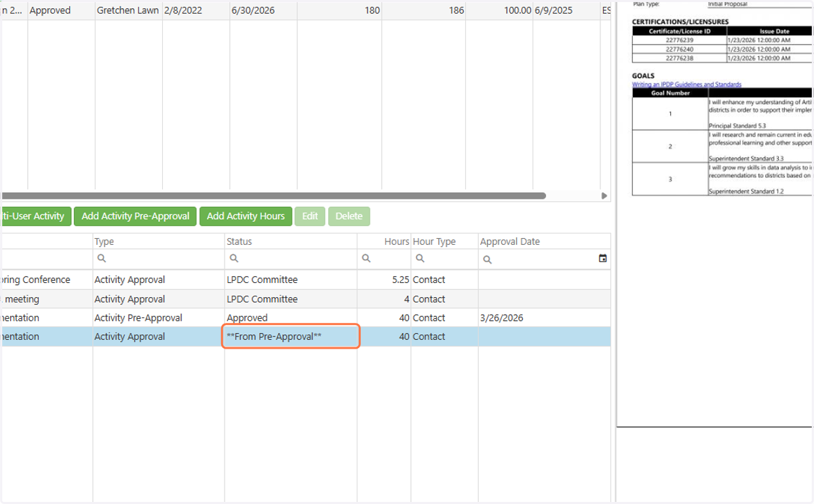
Task: Click Add Activity Pre-Approval button
Action: point(135,216)
